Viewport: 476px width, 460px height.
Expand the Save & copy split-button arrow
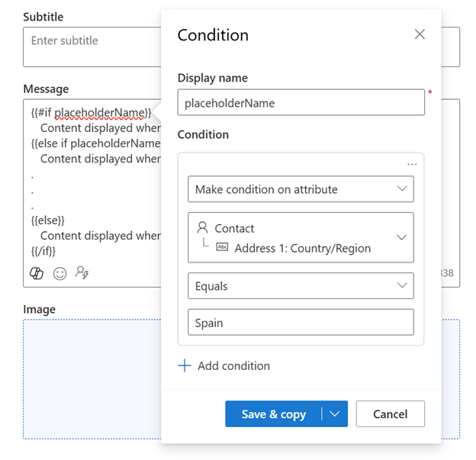point(334,414)
